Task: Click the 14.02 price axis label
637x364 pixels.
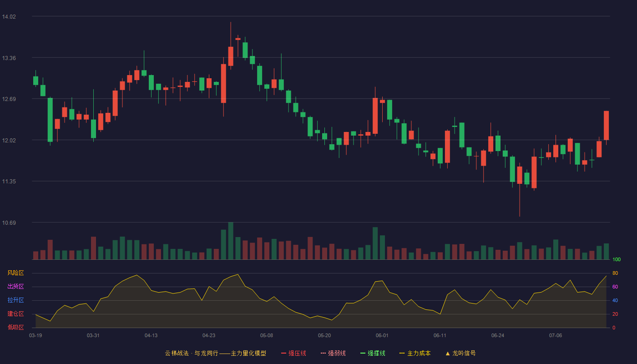Action: [9, 17]
